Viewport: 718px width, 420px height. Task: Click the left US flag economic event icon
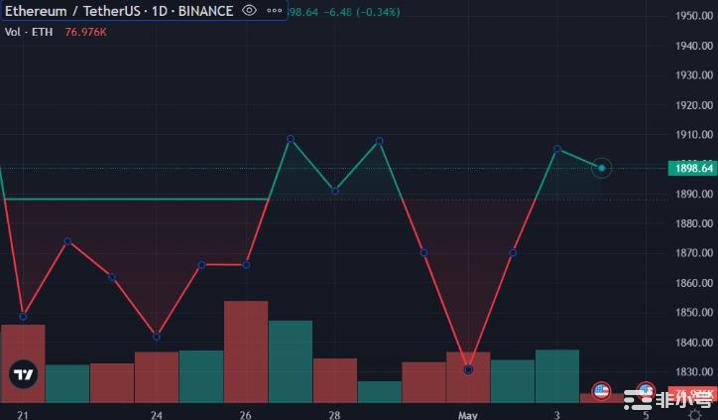[601, 391]
